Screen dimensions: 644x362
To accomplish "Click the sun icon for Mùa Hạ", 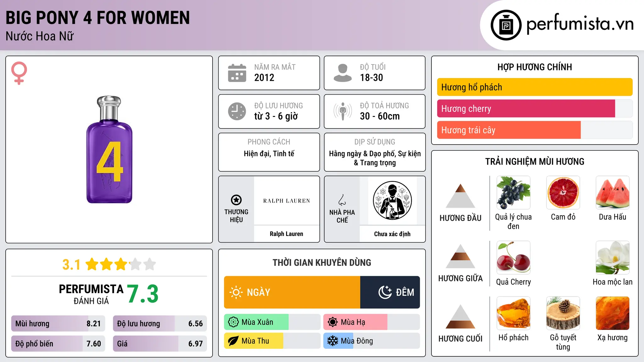I will click(x=333, y=322).
